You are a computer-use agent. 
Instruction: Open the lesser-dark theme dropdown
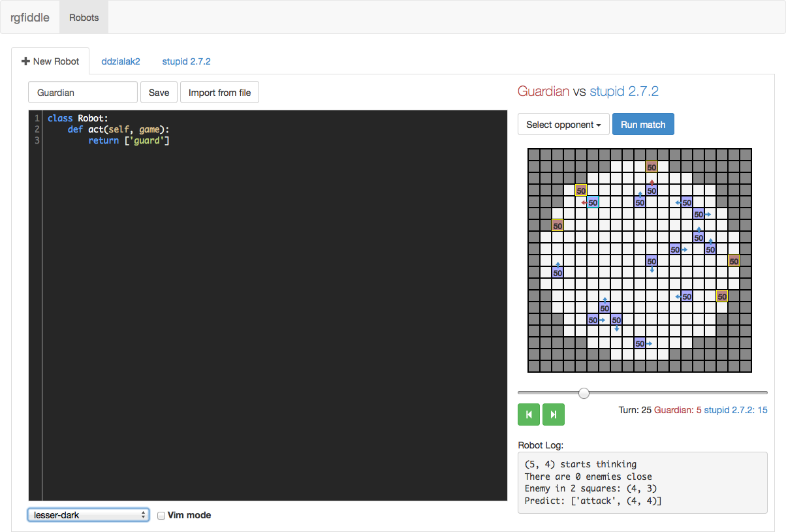88,515
